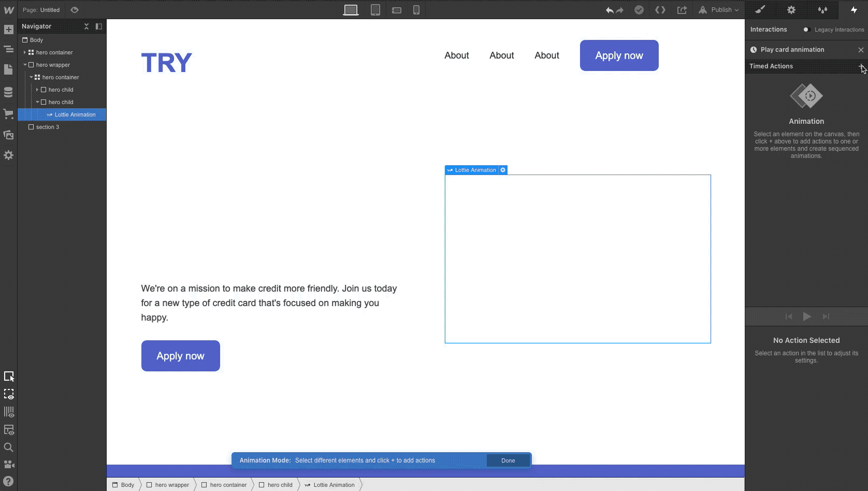
Task: Collapse the hero wrapper tree item
Action: pos(24,65)
